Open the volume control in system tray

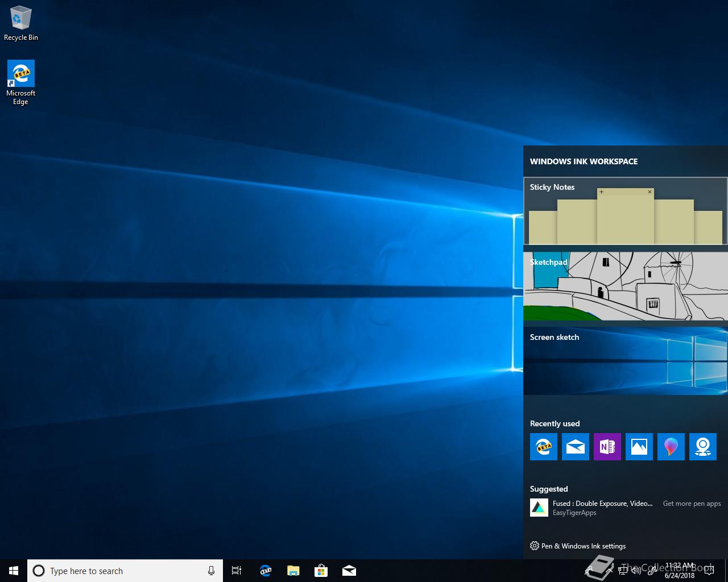coord(636,571)
